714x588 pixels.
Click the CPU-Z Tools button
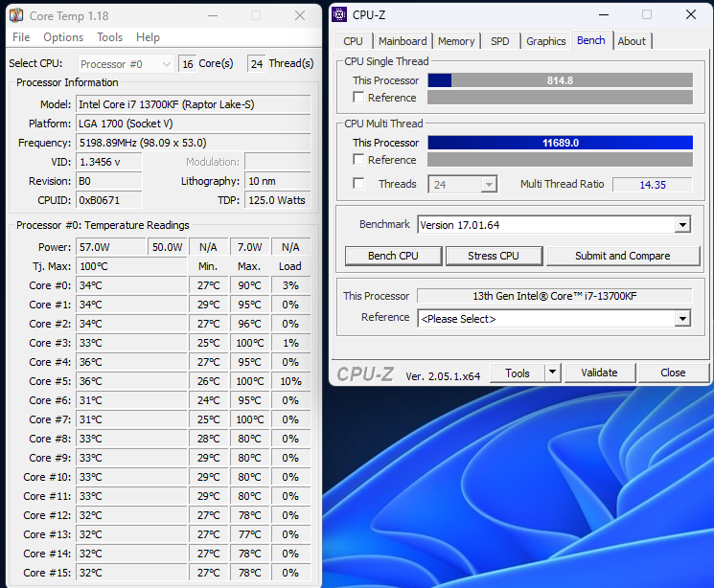[518, 373]
